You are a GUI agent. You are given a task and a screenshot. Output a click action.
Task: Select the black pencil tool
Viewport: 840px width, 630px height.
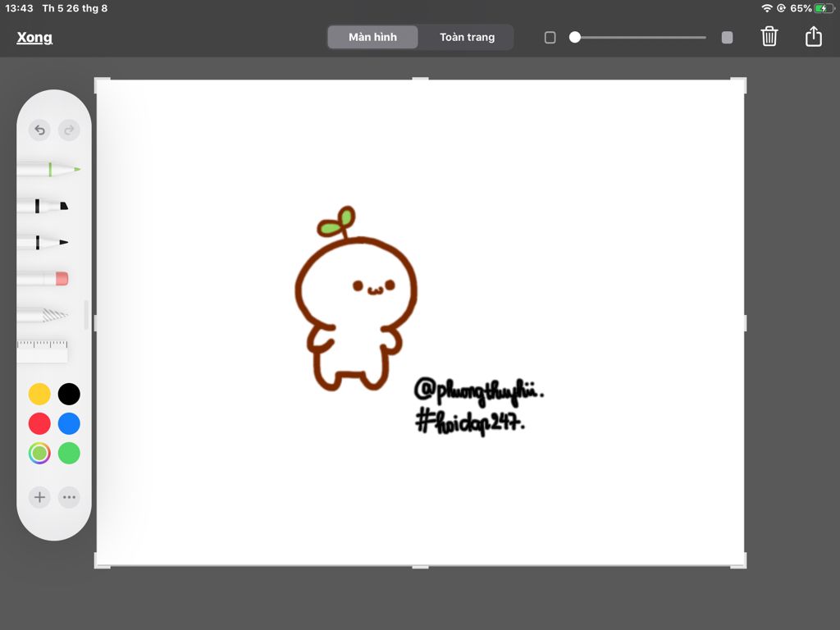pyautogui.click(x=43, y=242)
